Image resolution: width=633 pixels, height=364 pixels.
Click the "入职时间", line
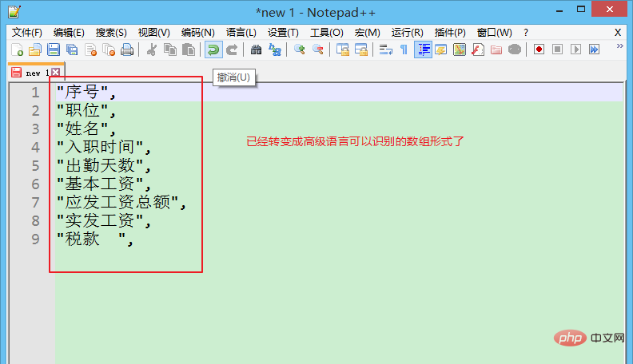click(104, 147)
